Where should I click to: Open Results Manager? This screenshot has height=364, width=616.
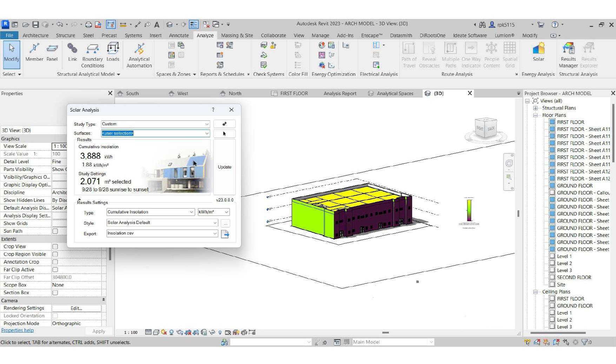(x=568, y=55)
